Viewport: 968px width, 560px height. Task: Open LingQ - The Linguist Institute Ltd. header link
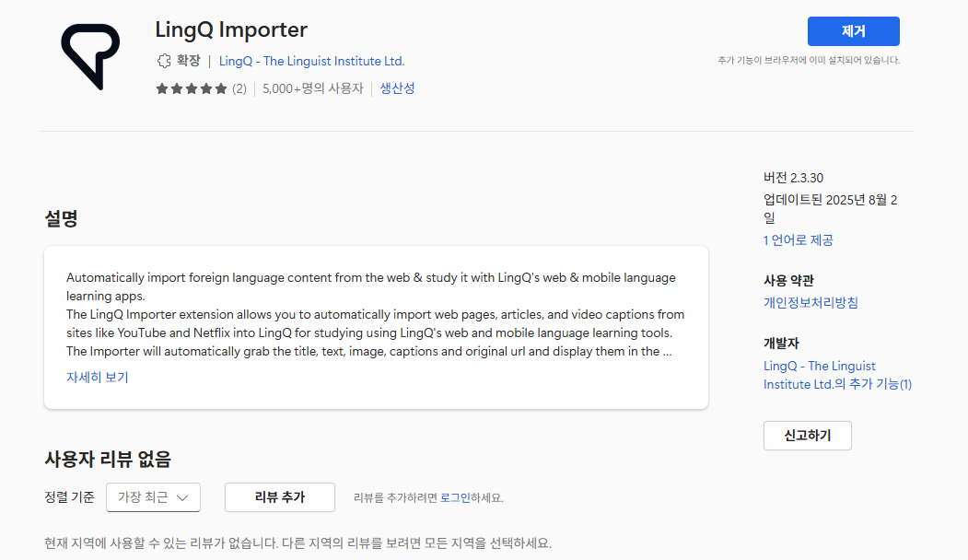[311, 61]
